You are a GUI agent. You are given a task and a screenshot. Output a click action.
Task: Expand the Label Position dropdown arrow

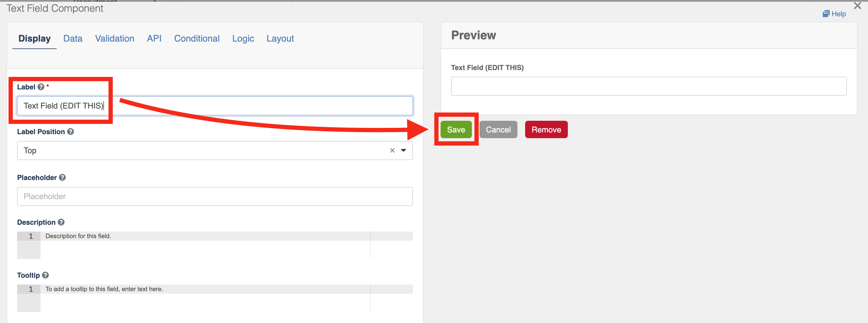[x=403, y=151]
